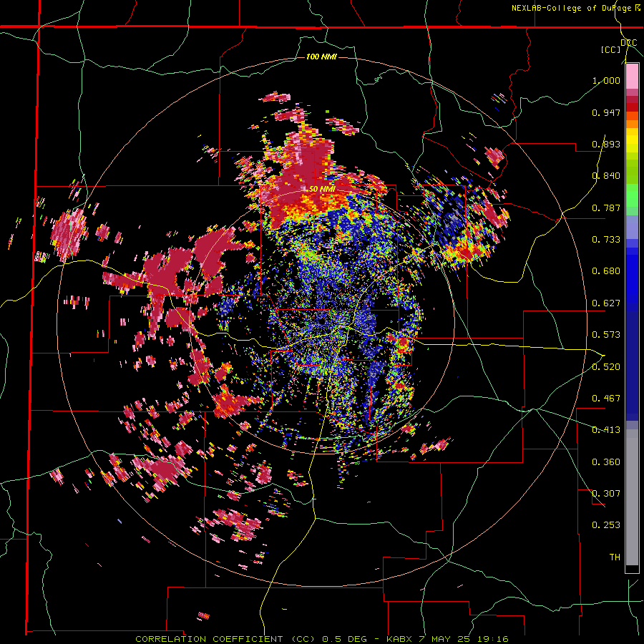Click the 0.680 scale value
This screenshot has width=644, height=644.
tap(606, 271)
